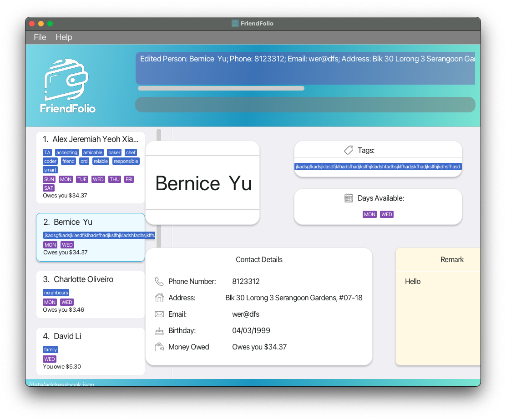This screenshot has width=506, height=420.
Task: Click the TUE day badge on Alex's card
Action: [x=82, y=179]
